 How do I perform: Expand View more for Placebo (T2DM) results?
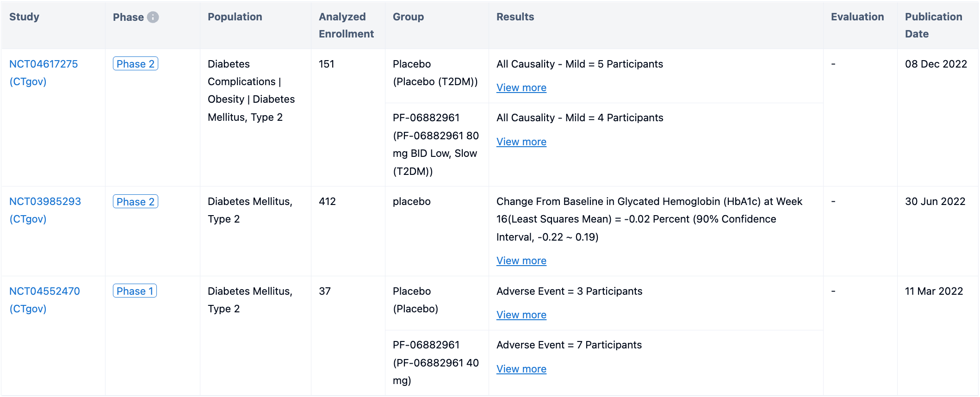[521, 88]
